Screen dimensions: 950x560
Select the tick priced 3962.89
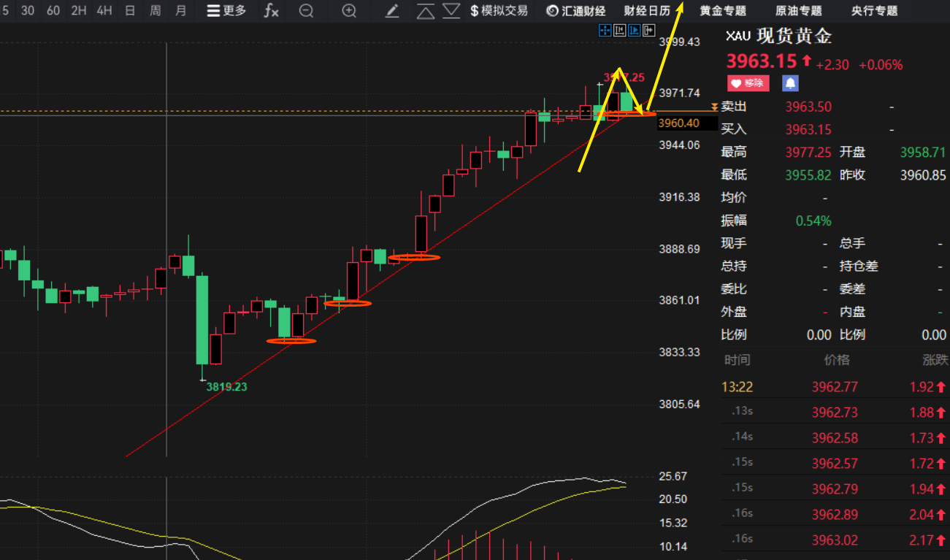(835, 515)
